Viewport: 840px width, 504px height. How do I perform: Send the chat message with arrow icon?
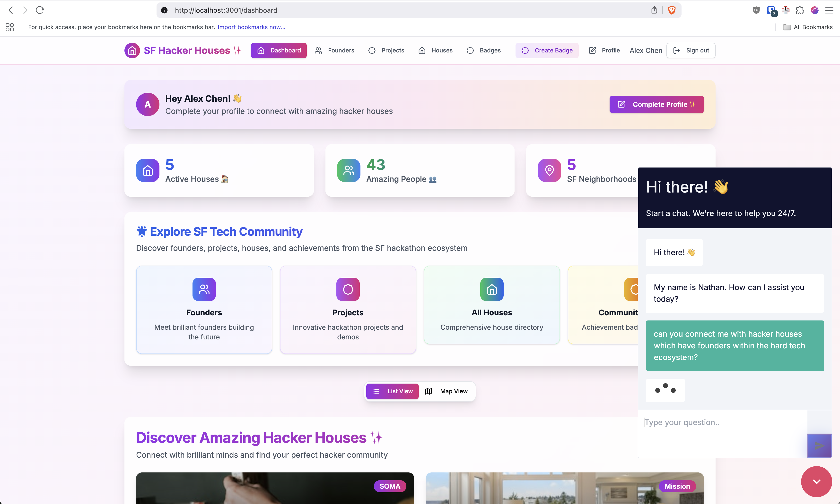[819, 445]
